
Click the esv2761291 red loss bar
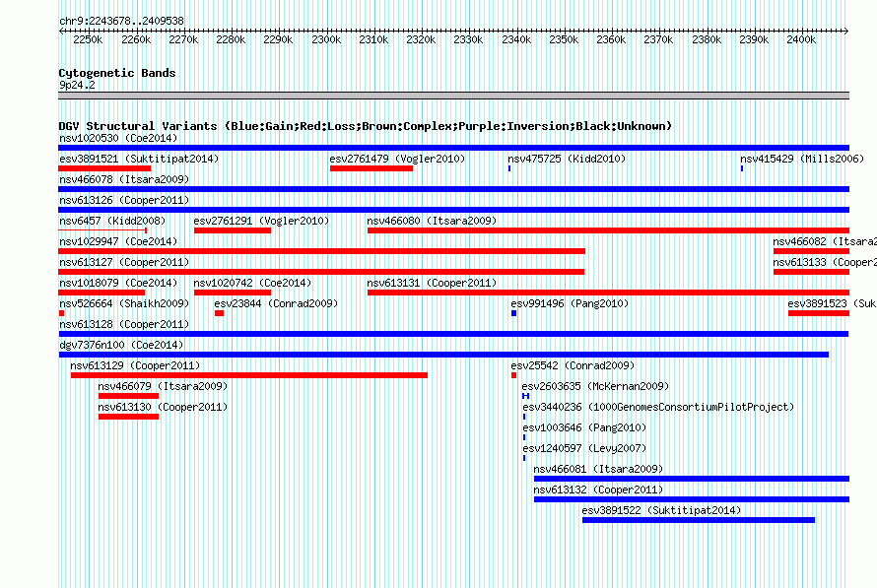(x=233, y=230)
